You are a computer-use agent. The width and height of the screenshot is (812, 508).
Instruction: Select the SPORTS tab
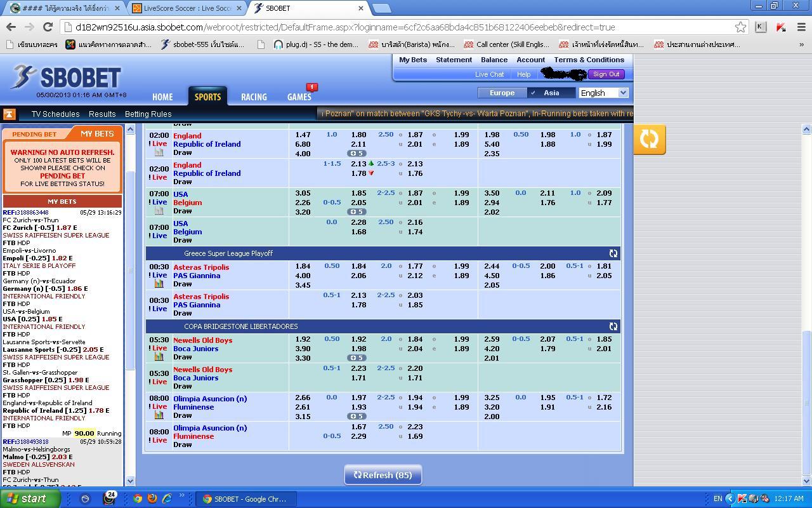[207, 97]
